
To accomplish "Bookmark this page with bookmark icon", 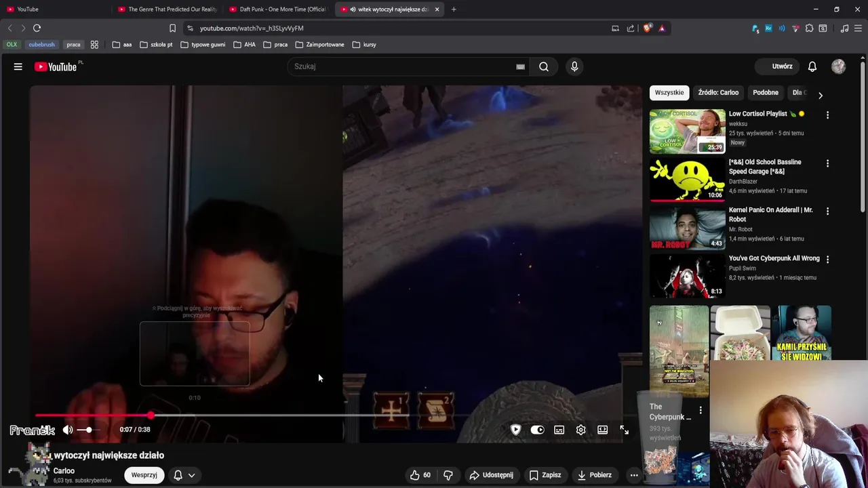I will (172, 28).
